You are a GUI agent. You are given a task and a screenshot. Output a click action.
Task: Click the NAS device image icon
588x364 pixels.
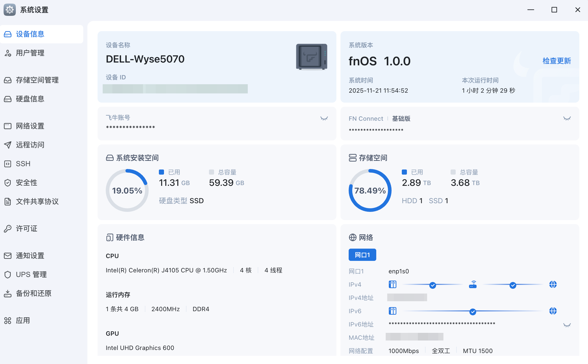click(311, 57)
